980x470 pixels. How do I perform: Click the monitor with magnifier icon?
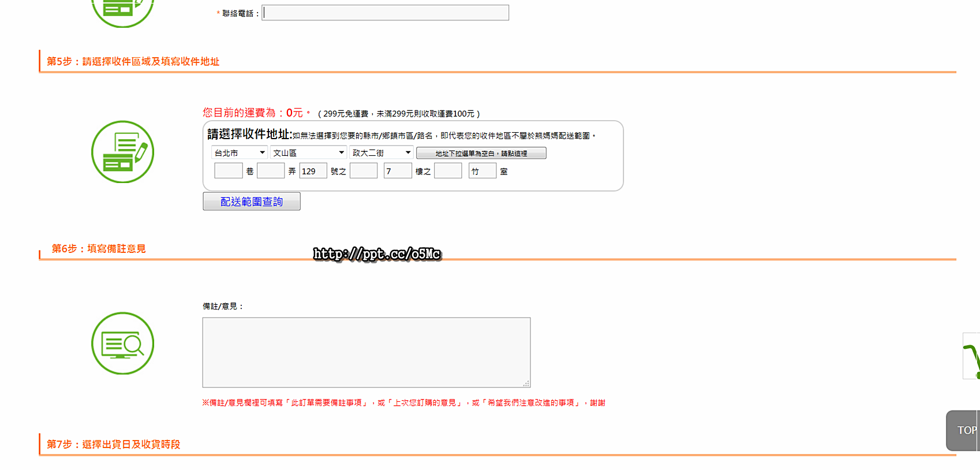[122, 344]
